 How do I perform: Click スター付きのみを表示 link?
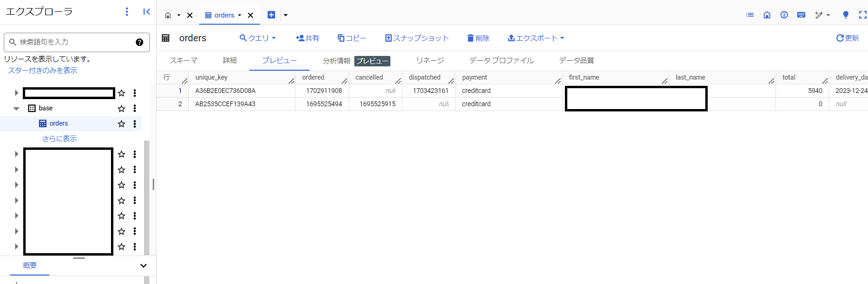pos(42,71)
